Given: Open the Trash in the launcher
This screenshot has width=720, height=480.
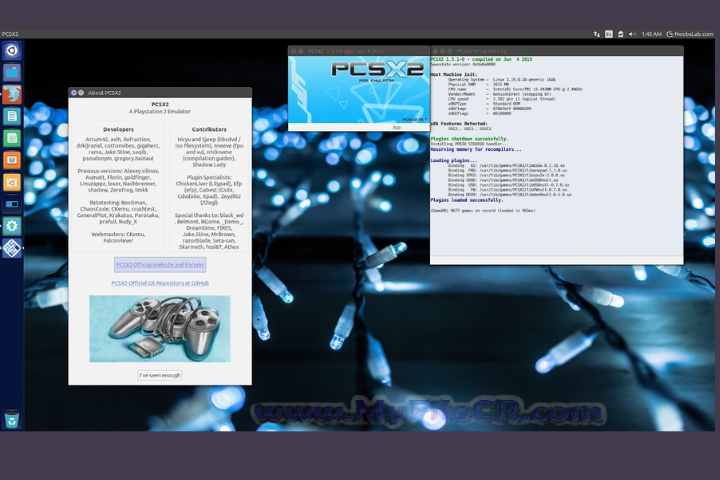Looking at the screenshot, I should (12, 419).
